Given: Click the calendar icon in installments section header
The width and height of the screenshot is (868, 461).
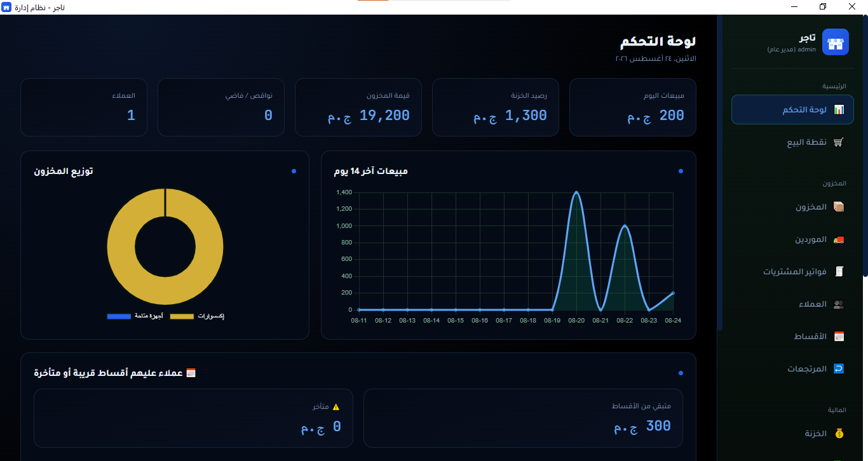Looking at the screenshot, I should click(x=191, y=373).
